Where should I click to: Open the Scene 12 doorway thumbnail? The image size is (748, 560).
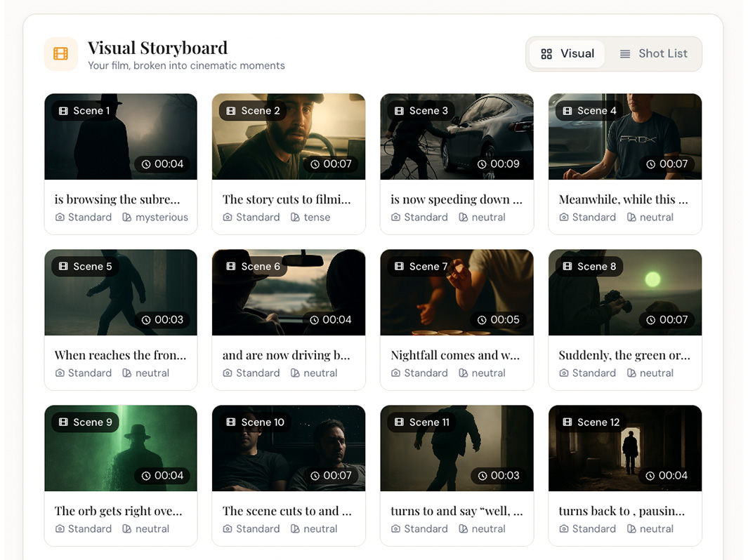tap(624, 449)
